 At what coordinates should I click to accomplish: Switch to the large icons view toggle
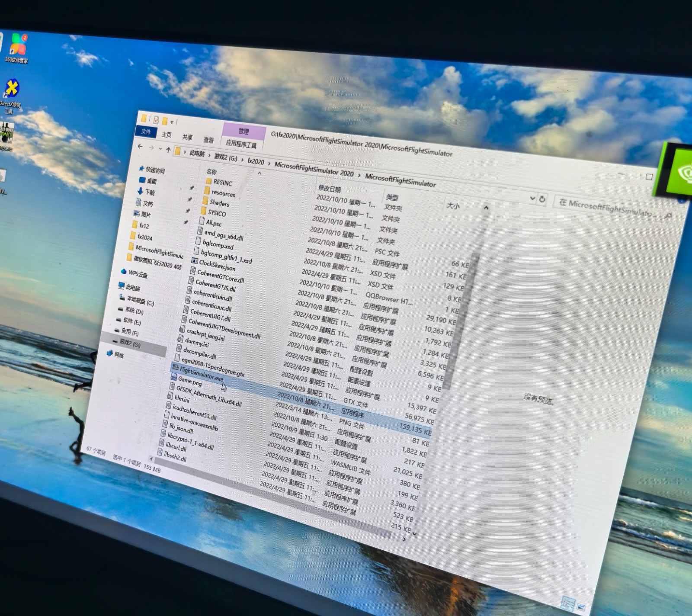click(580, 607)
